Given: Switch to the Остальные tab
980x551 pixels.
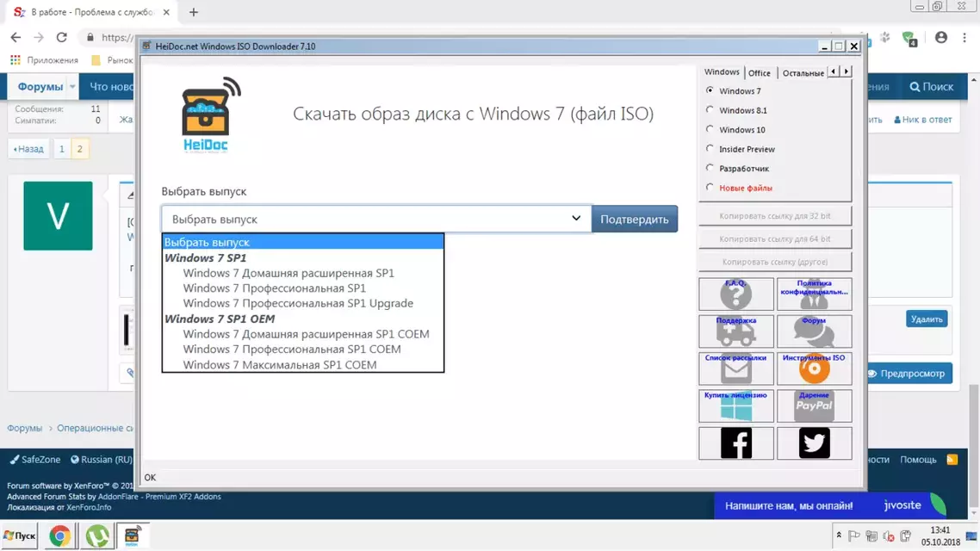Looking at the screenshot, I should click(803, 73).
